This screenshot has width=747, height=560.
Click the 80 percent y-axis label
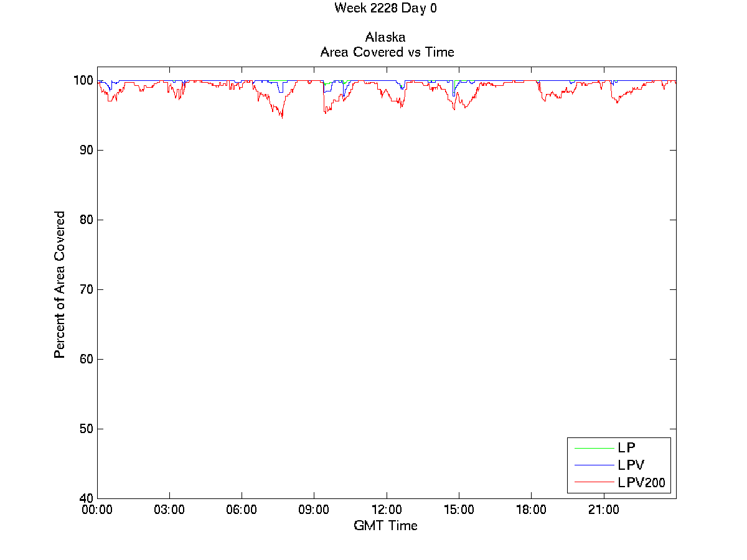tap(87, 220)
